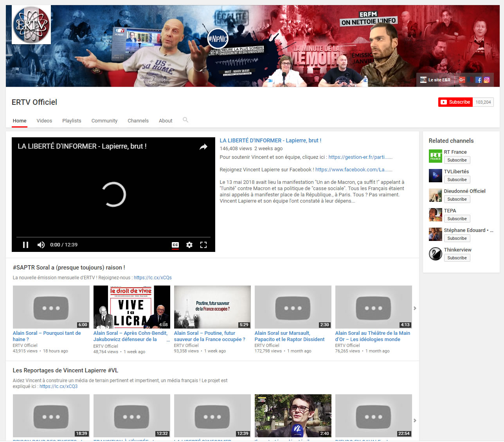Open the 18:39 reportage thumbnail
The width and height of the screenshot is (504, 442).
click(x=51, y=416)
